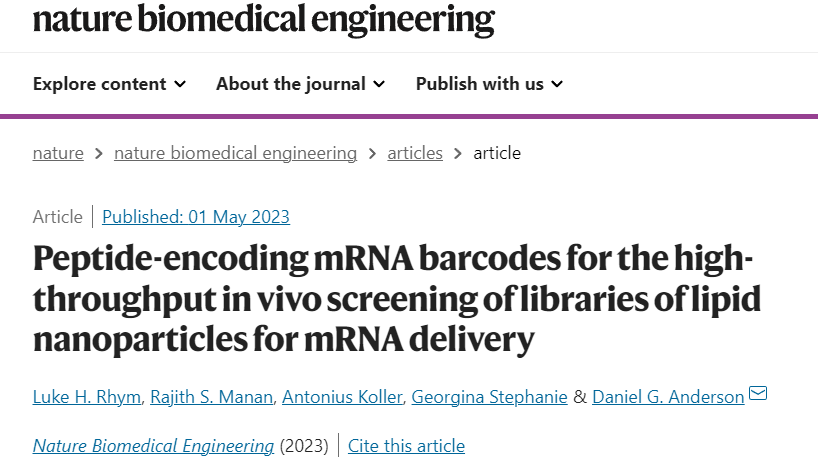Click Cite this article
818x466 pixels.
click(x=406, y=446)
